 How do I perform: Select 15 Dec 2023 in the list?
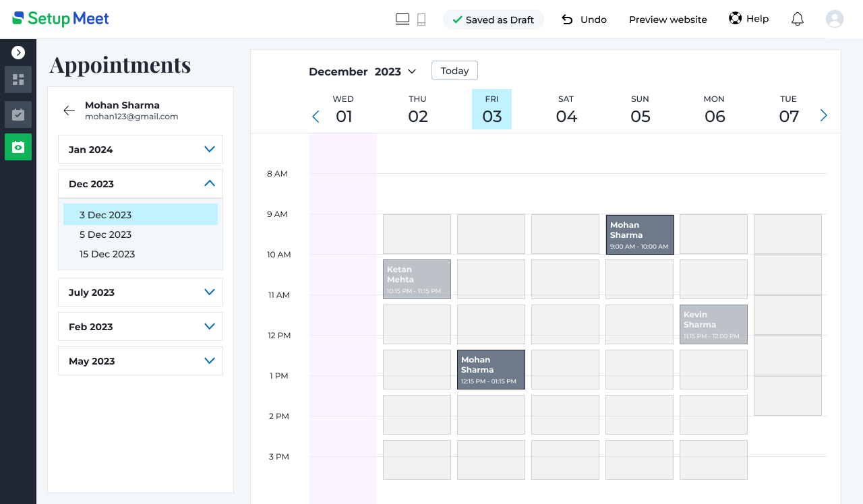pyautogui.click(x=107, y=254)
